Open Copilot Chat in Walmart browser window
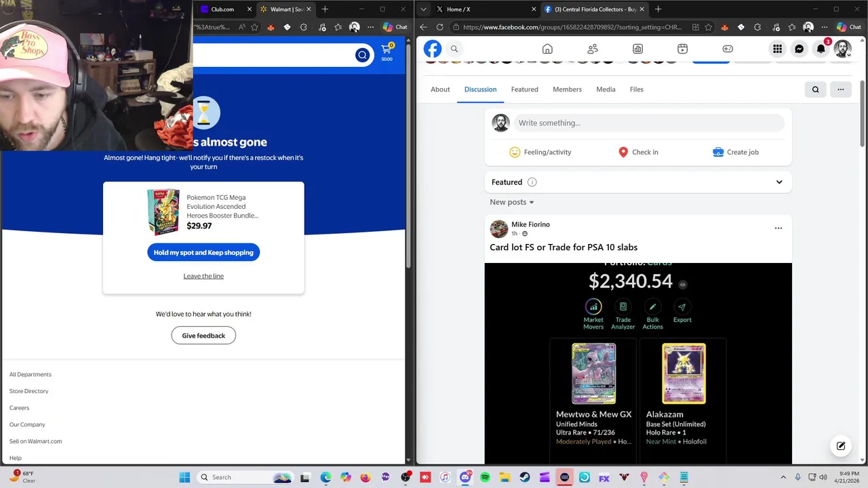The width and height of the screenshot is (868, 488). click(x=395, y=27)
